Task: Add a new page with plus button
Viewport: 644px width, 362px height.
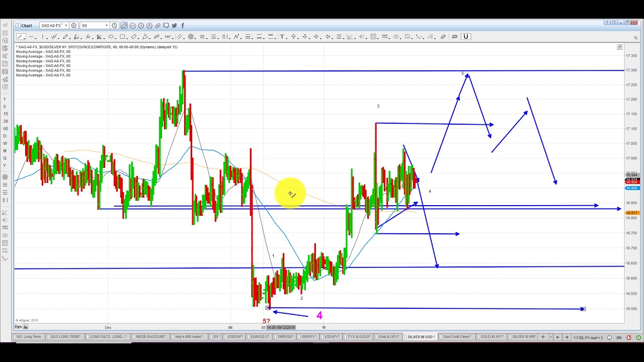Action: point(543,337)
